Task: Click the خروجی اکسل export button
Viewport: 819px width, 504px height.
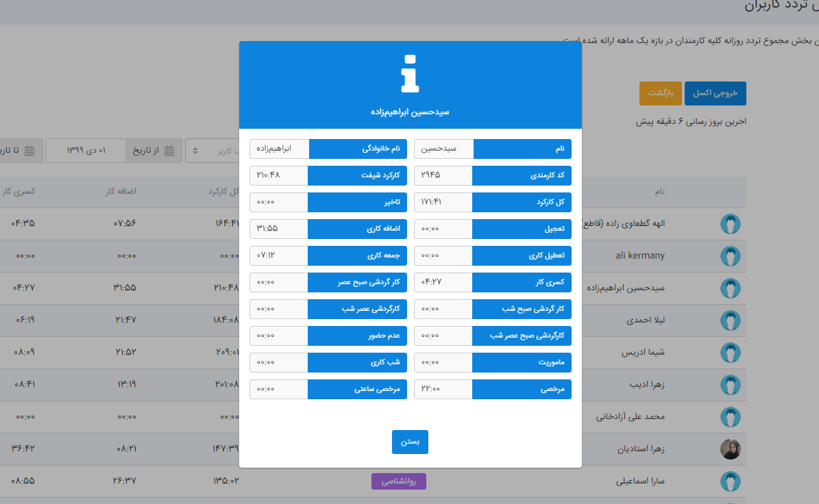Action: (715, 93)
